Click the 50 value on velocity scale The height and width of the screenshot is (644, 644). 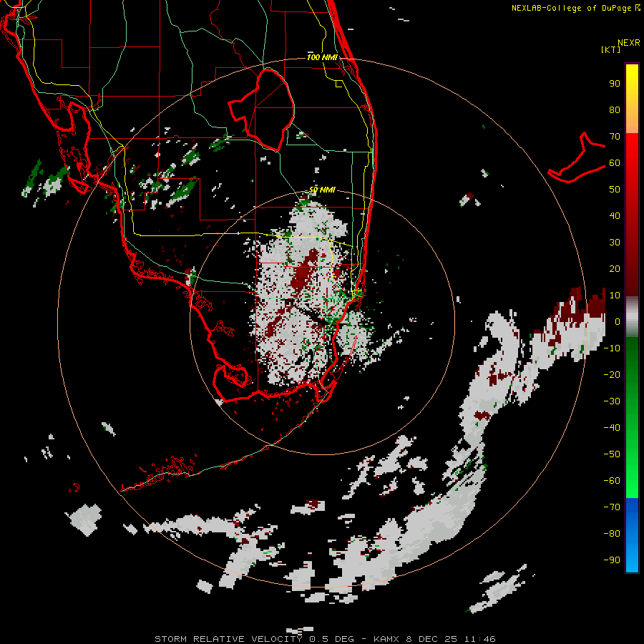615,190
